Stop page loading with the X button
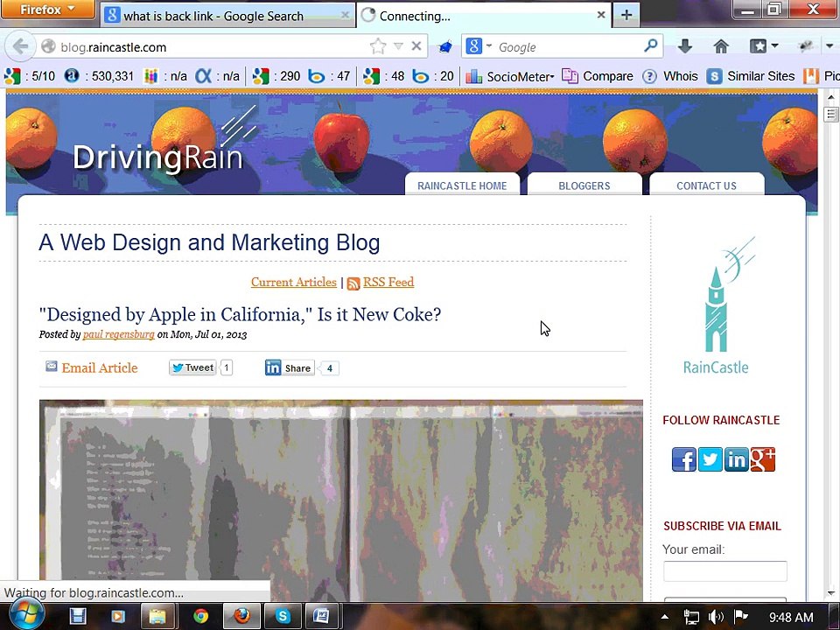 click(x=416, y=46)
